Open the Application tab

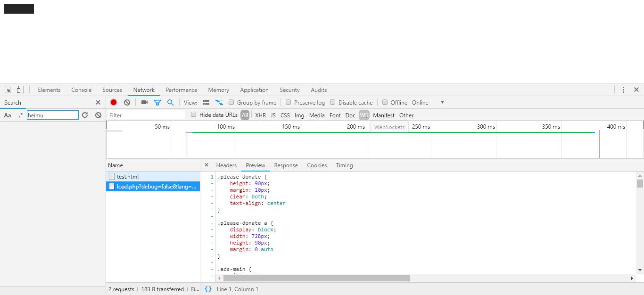point(254,90)
